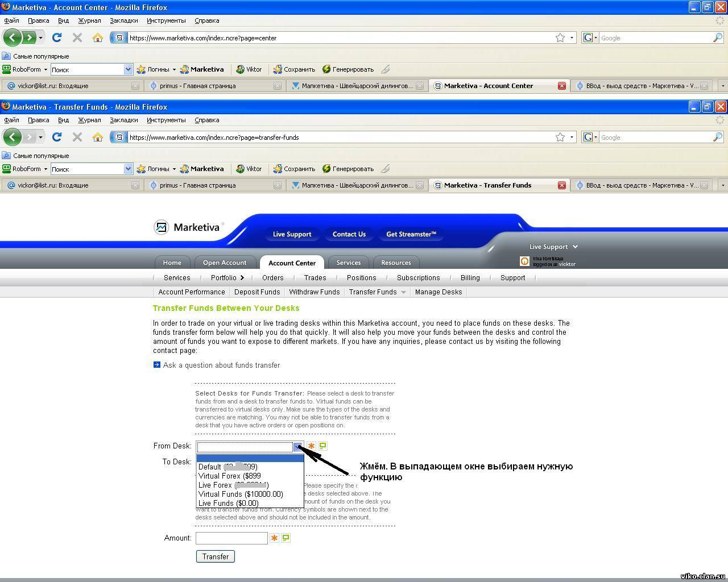This screenshot has height=582, width=728.
Task: Click Home icon in Transfer Funds window
Action: click(x=98, y=137)
